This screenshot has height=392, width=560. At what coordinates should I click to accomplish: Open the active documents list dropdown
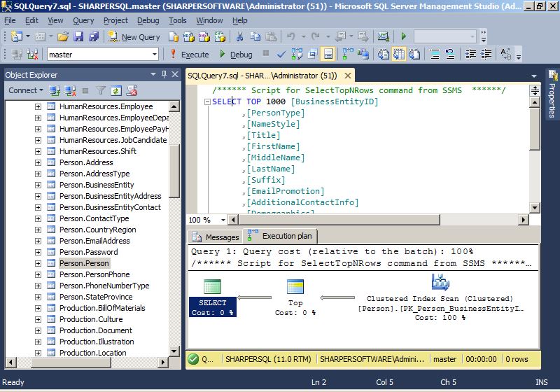pyautogui.click(x=534, y=76)
